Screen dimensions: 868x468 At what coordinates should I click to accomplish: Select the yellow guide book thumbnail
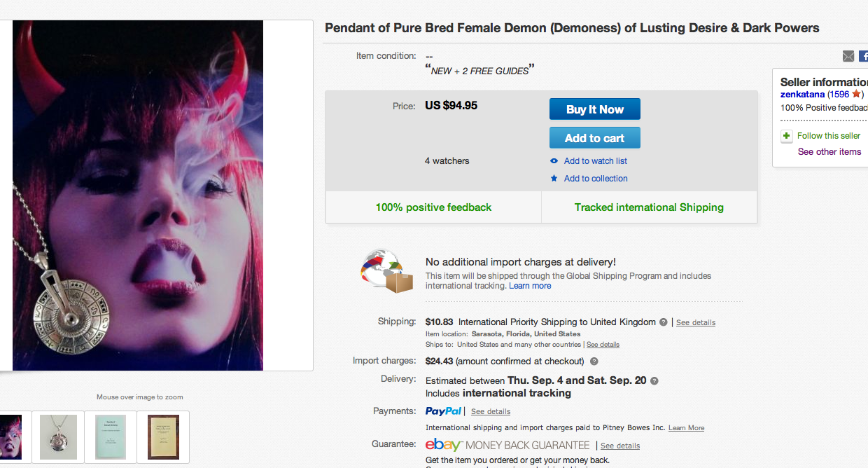(x=163, y=437)
